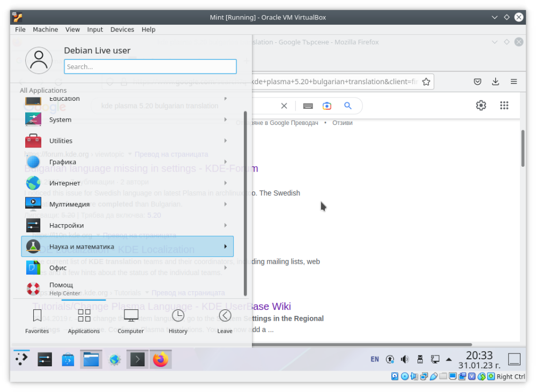Open Firefox Pocket save icon

coord(478,82)
